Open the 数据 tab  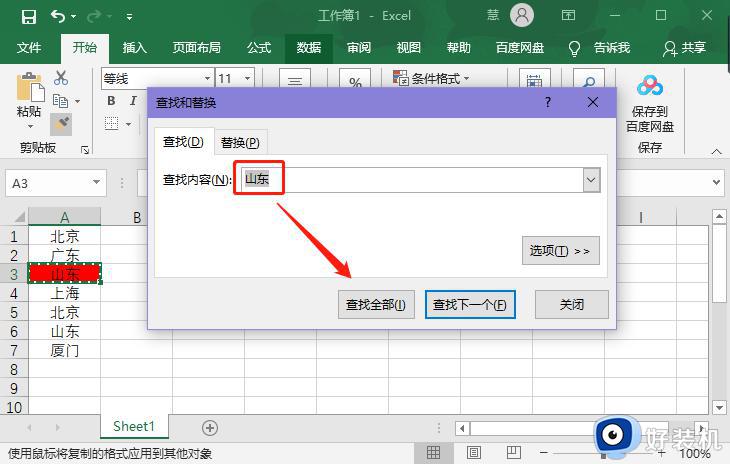(309, 47)
